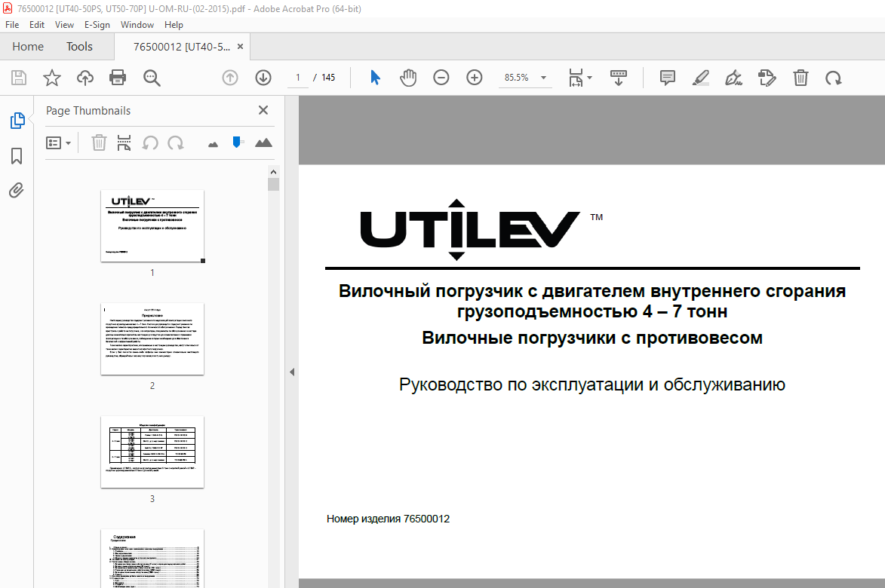Open the Edit PDF stamp tool

767,77
